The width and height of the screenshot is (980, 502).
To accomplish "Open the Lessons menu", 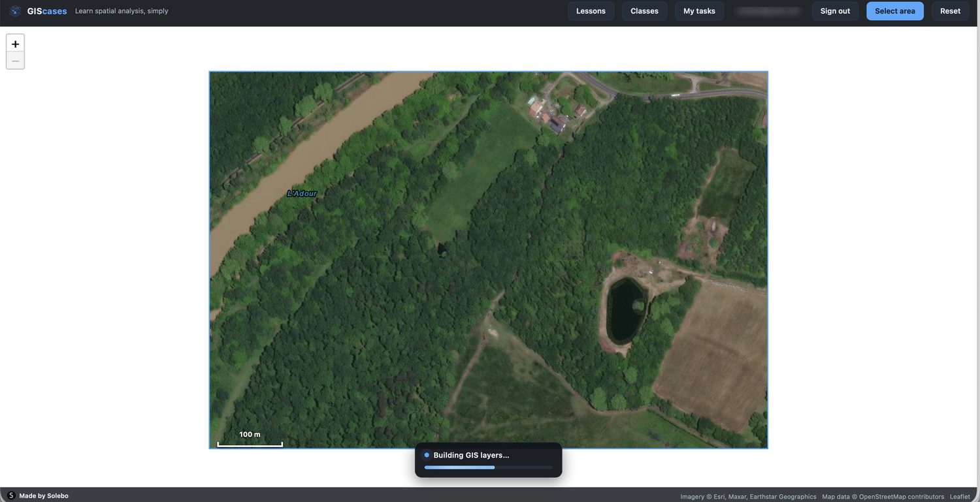I will pyautogui.click(x=591, y=11).
